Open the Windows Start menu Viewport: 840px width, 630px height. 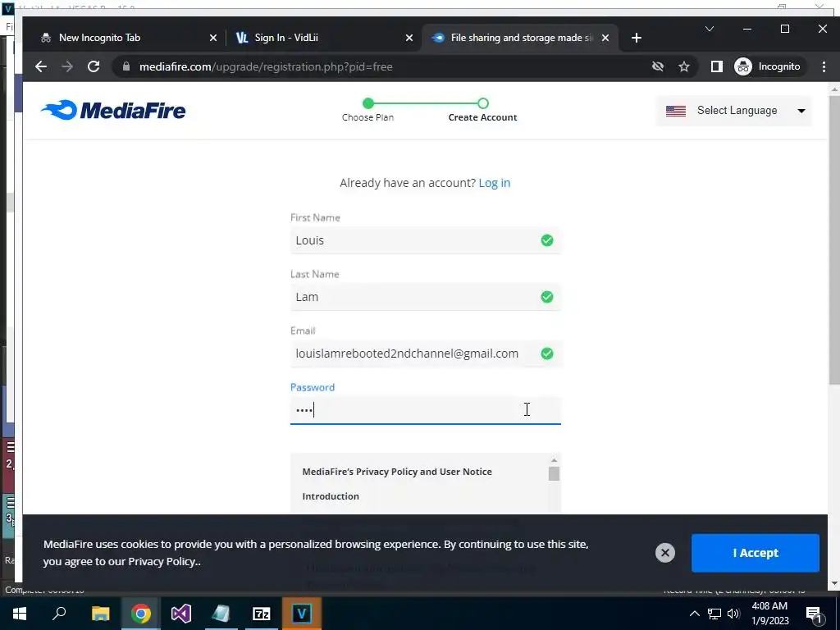pos(20,614)
